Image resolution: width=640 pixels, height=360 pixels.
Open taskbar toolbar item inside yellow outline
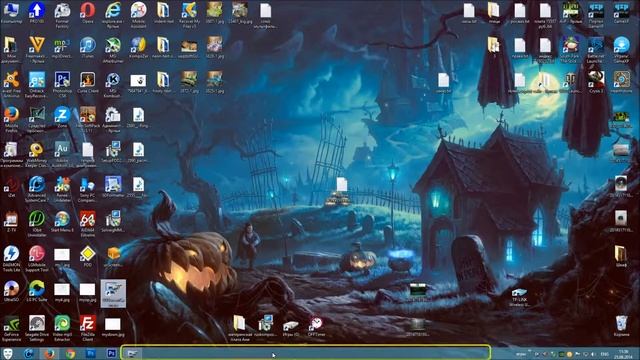pos(132,353)
